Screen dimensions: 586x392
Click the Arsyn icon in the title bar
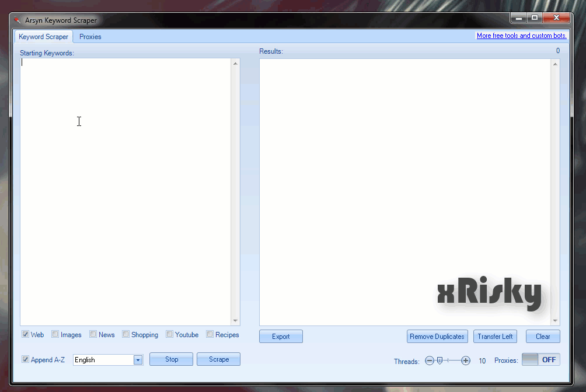[x=17, y=20]
